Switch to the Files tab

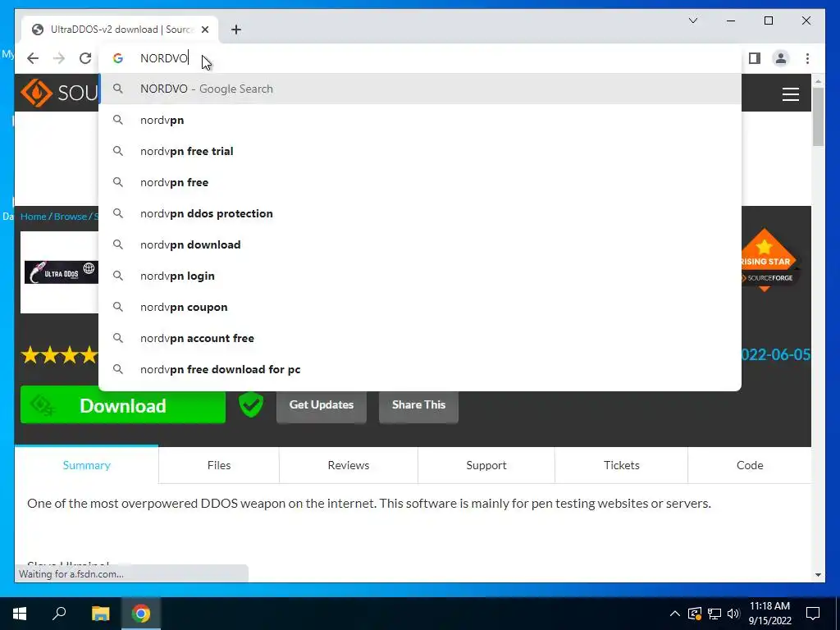(x=218, y=465)
